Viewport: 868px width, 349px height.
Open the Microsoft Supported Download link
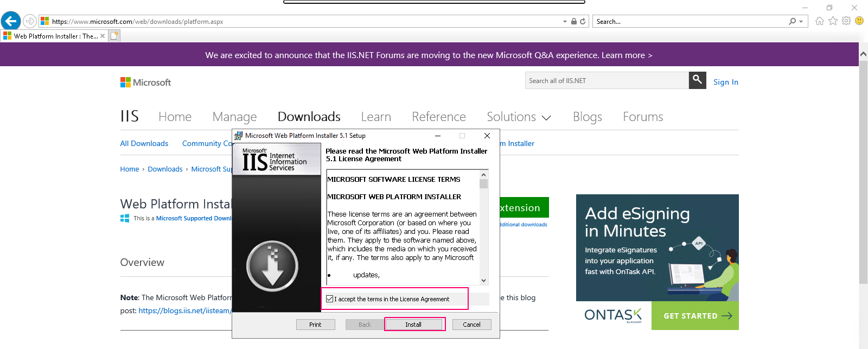click(x=194, y=218)
